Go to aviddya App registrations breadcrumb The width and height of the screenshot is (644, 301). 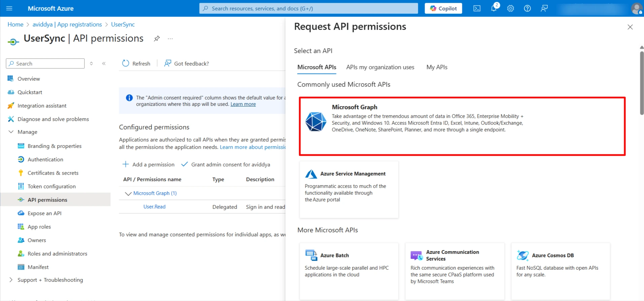67,25
